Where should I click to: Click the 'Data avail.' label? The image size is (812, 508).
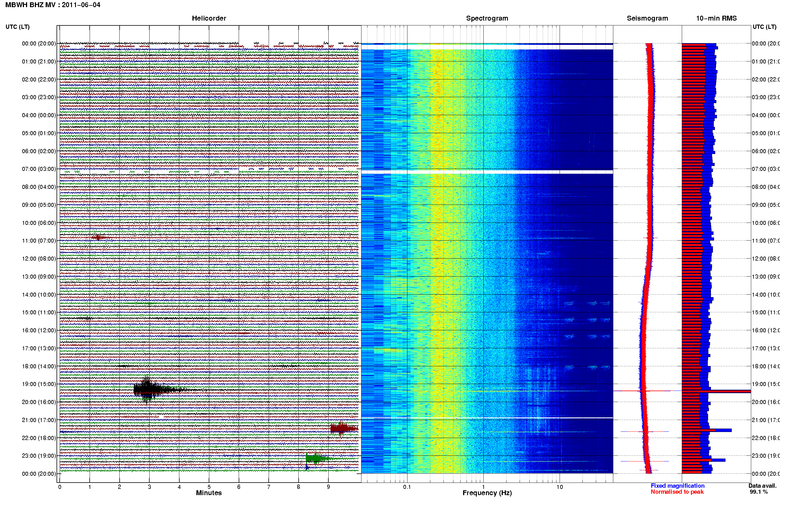pos(762,486)
